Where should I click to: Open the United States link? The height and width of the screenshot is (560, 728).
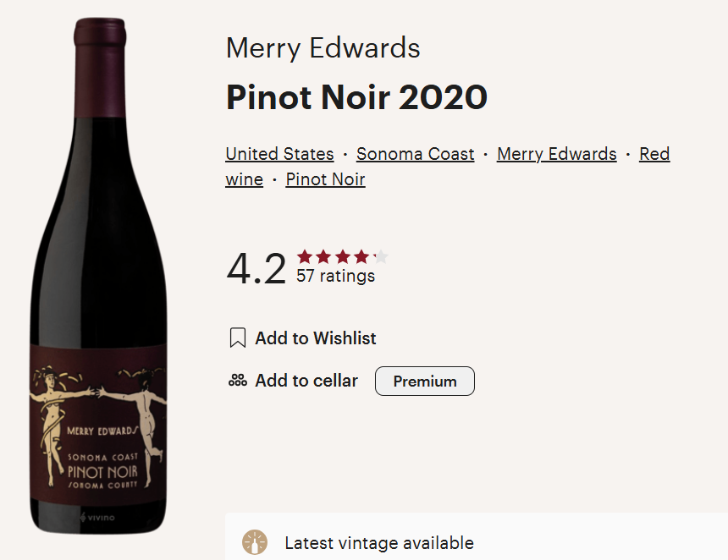[x=279, y=154]
